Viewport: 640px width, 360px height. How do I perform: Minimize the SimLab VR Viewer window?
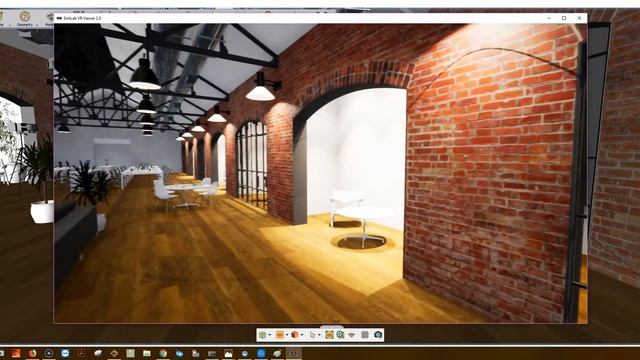[549, 18]
